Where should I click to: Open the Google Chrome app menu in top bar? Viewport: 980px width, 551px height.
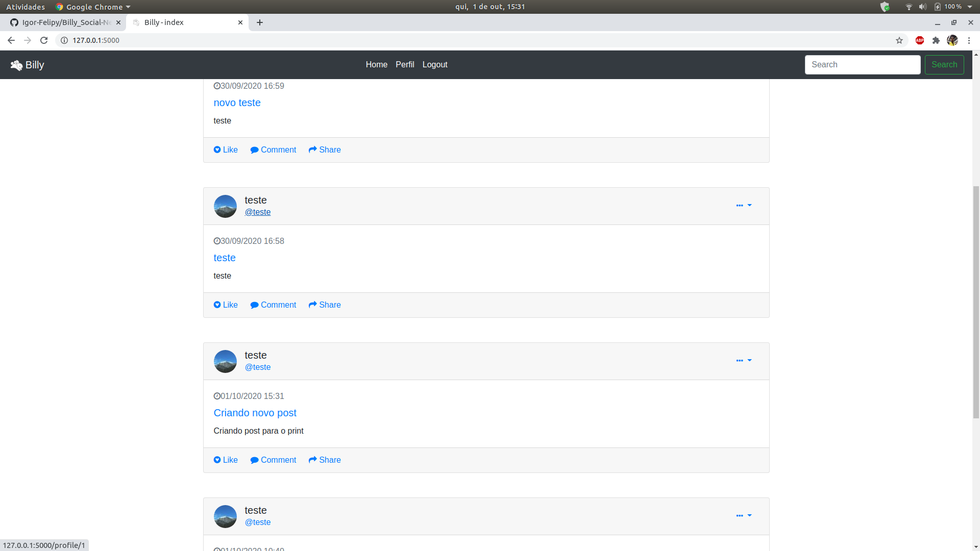tap(93, 7)
